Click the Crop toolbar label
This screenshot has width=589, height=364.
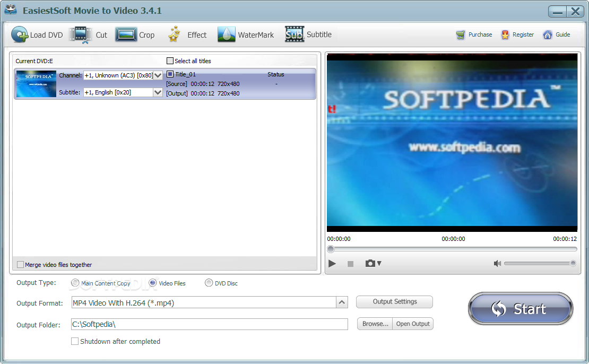point(147,35)
